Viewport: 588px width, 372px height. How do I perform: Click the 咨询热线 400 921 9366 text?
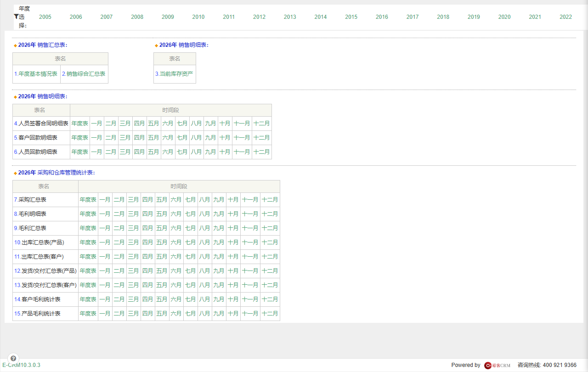547,365
